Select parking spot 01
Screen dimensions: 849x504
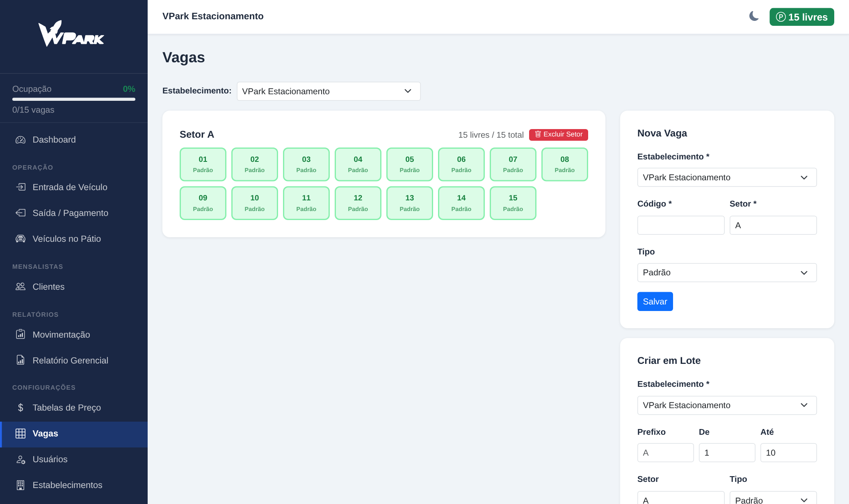click(203, 164)
